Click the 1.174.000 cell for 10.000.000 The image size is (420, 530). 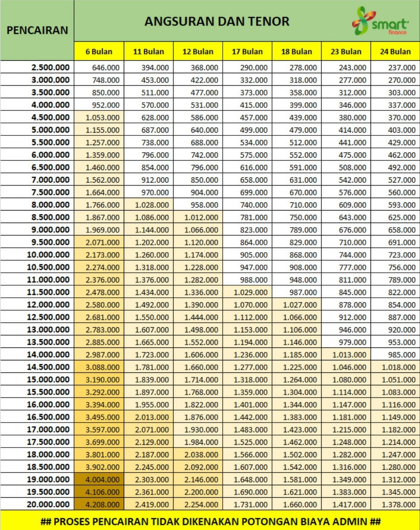(198, 254)
